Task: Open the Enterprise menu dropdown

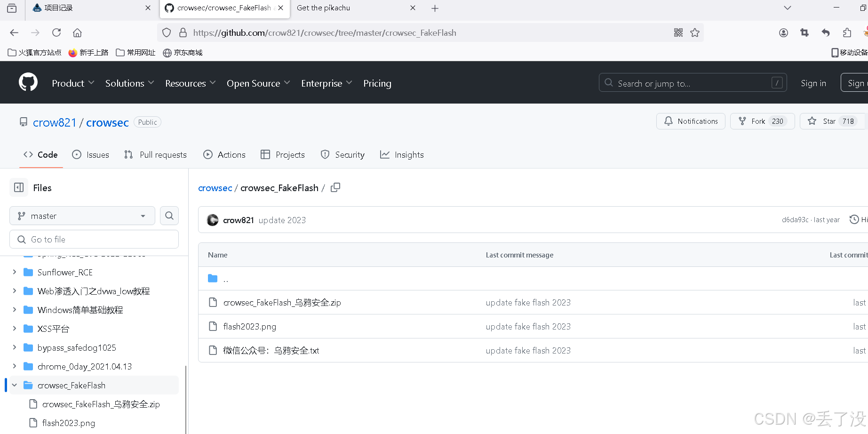Action: pos(326,83)
